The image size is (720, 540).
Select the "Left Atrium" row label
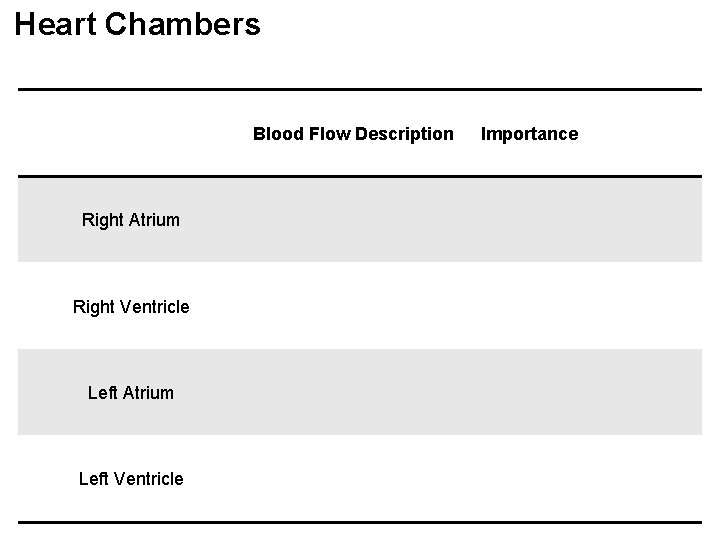[131, 393]
